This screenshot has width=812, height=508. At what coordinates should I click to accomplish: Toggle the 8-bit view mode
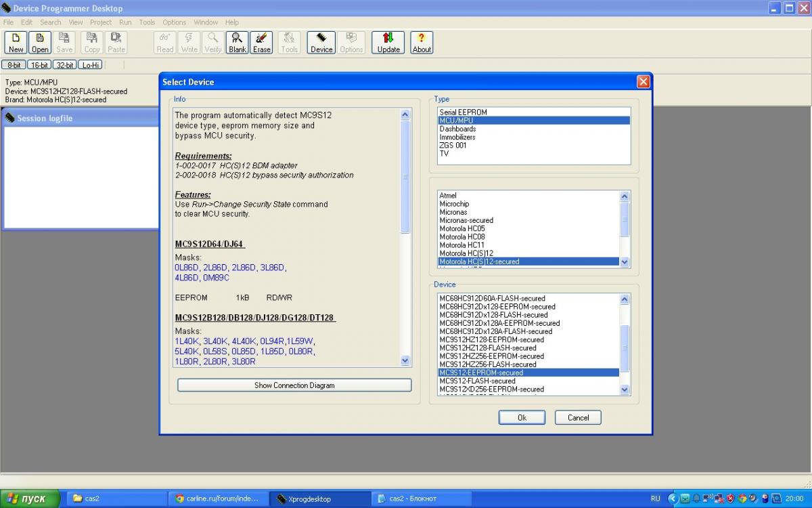click(x=14, y=65)
